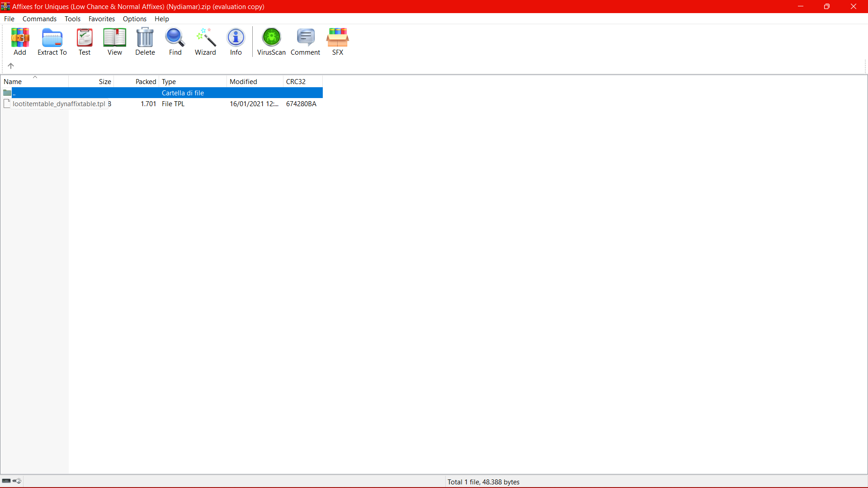This screenshot has width=868, height=488.
Task: Click the 16/01/2021 modified date cell
Action: coord(254,104)
